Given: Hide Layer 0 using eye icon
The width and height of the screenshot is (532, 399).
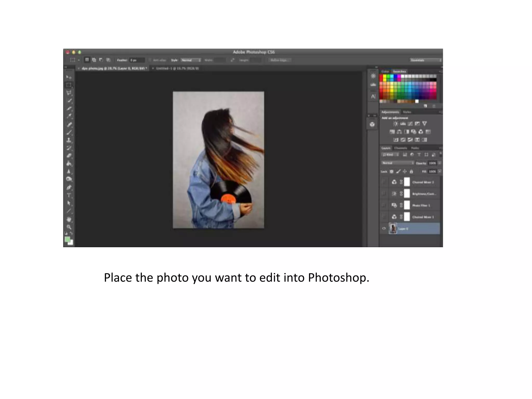Looking at the screenshot, I should 384,229.
